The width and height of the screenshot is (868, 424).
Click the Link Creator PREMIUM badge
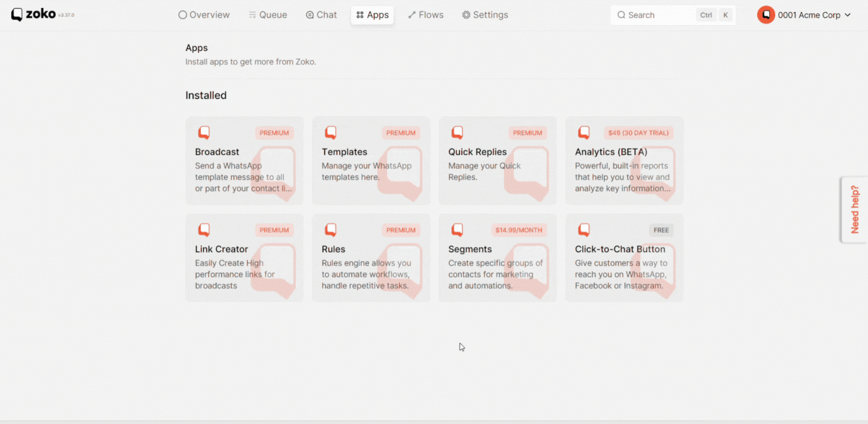(274, 230)
